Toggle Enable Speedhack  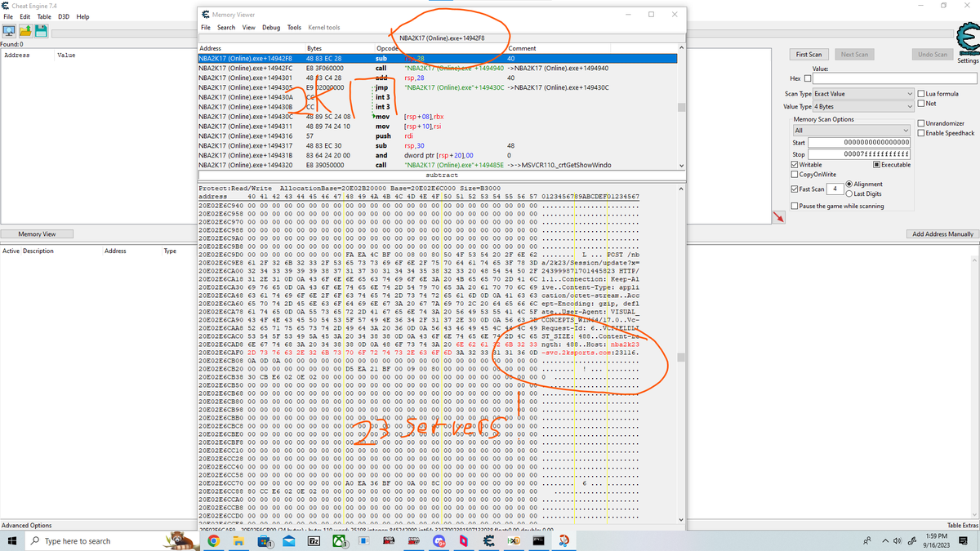(921, 133)
